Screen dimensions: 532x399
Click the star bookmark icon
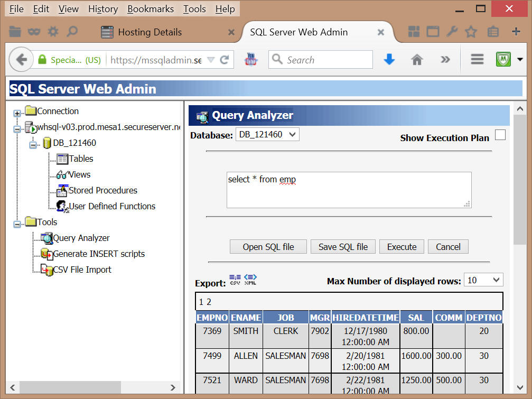point(471,32)
